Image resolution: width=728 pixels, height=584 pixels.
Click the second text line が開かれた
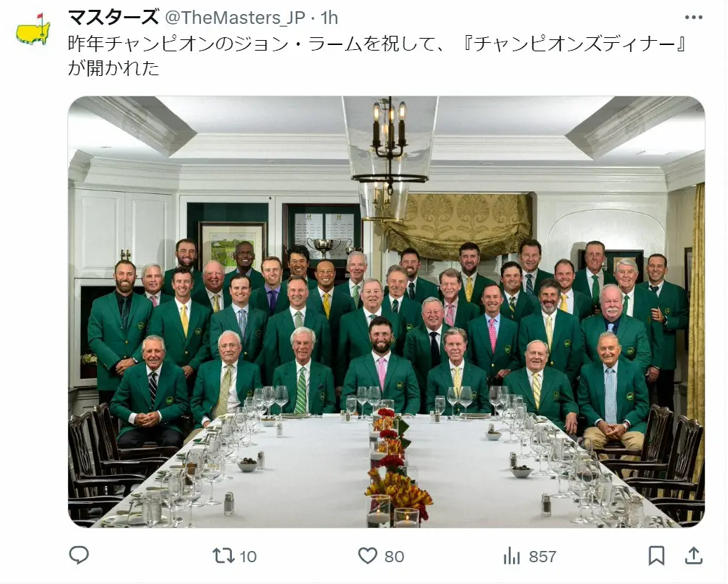click(114, 67)
